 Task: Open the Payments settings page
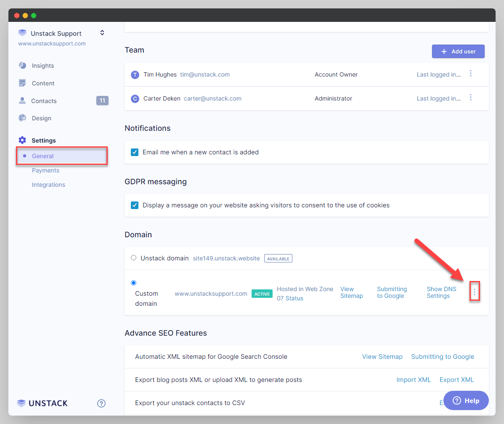coord(45,170)
